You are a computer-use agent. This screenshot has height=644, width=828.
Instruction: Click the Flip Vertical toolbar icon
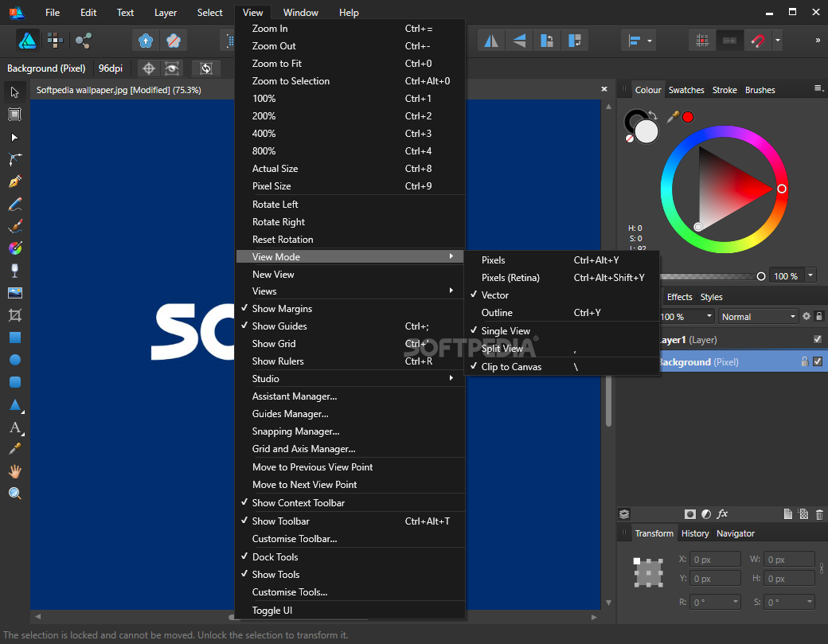point(519,41)
